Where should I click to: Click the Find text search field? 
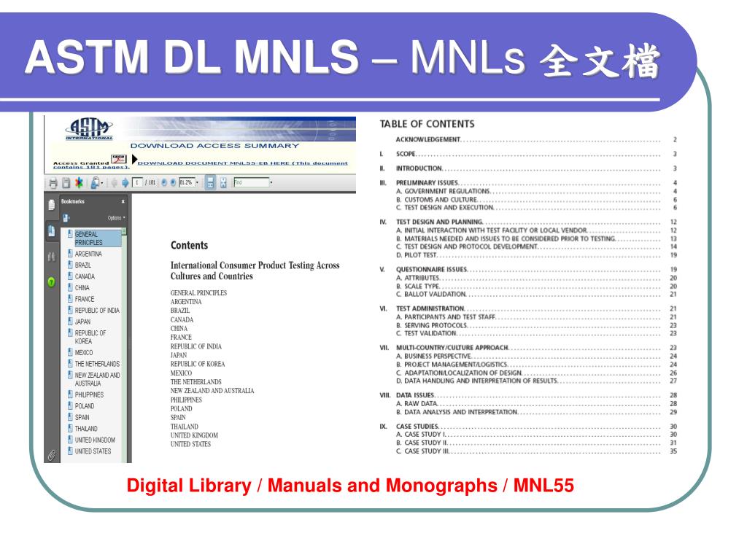coord(252,182)
